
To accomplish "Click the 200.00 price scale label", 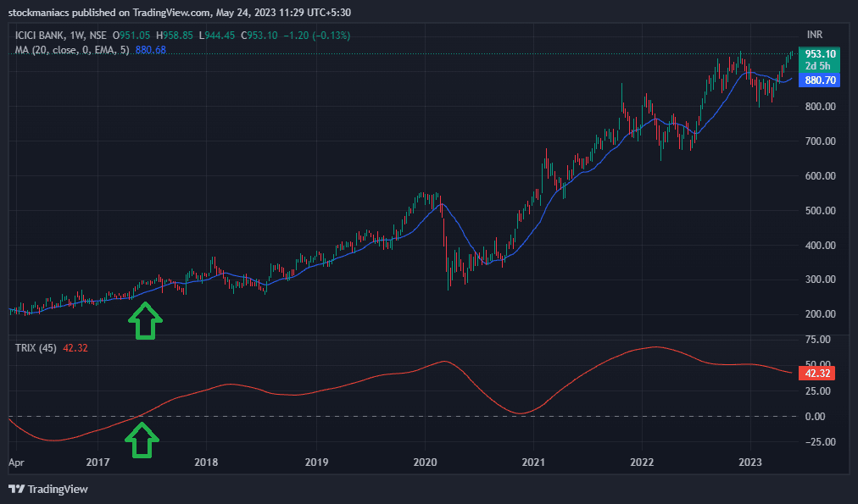I will (820, 313).
